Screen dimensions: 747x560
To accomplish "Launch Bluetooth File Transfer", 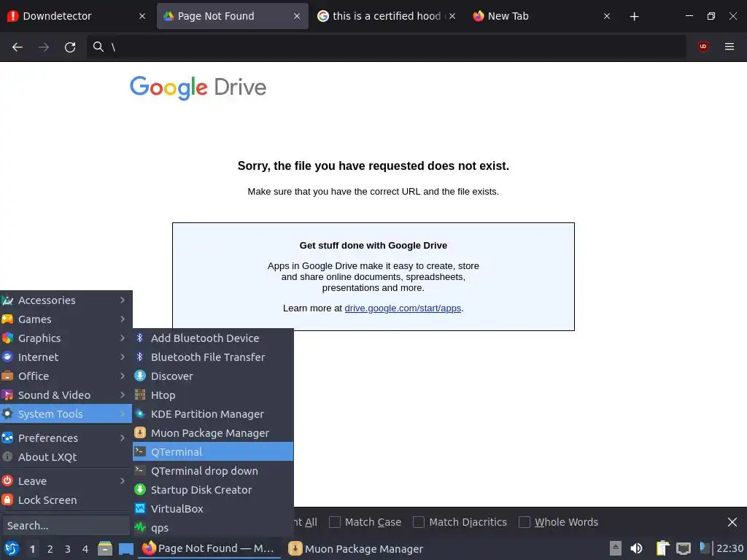I will point(213,357).
